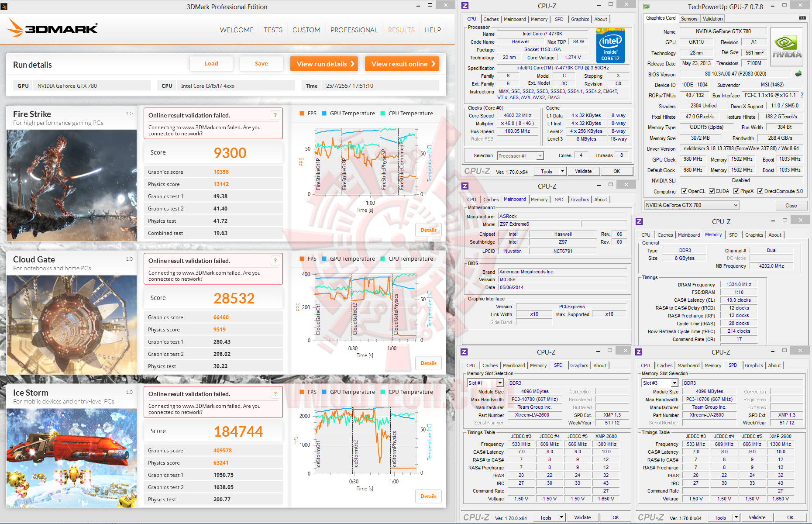Click the 3DMark logo in the header
The image size is (812, 524).
[52, 28]
